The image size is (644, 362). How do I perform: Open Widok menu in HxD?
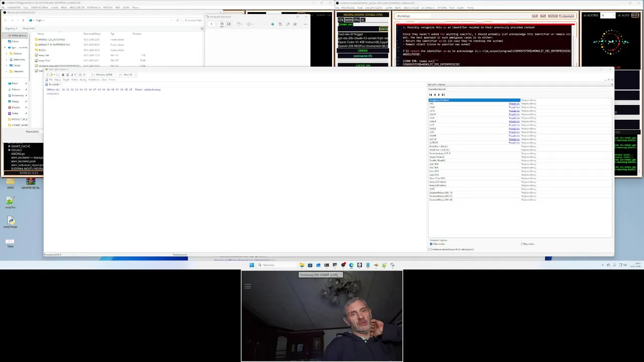(74, 79)
